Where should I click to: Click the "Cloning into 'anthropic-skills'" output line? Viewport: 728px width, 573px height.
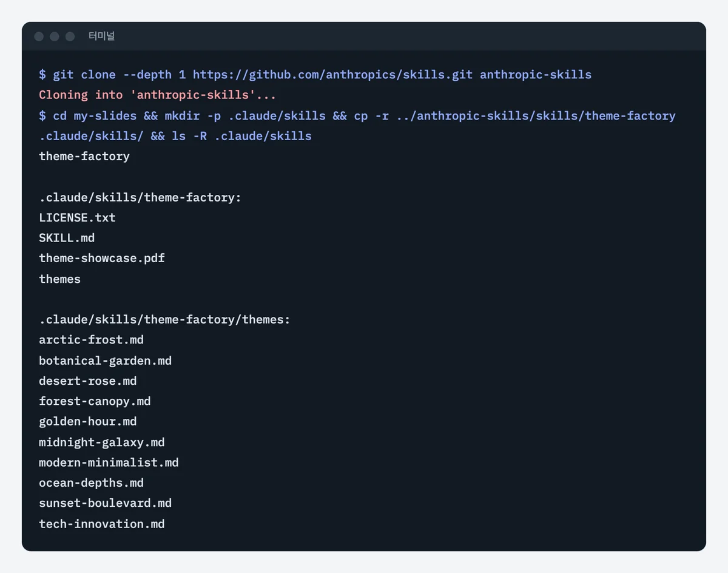pos(158,95)
